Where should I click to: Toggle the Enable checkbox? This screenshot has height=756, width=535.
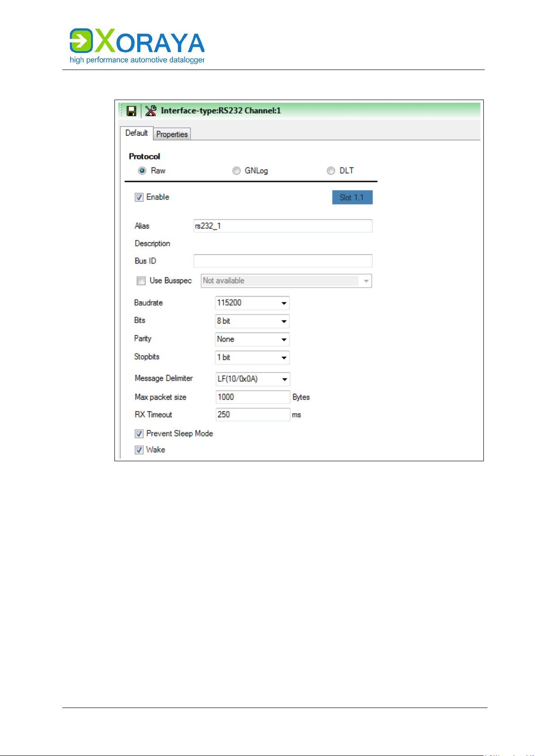click(x=139, y=197)
